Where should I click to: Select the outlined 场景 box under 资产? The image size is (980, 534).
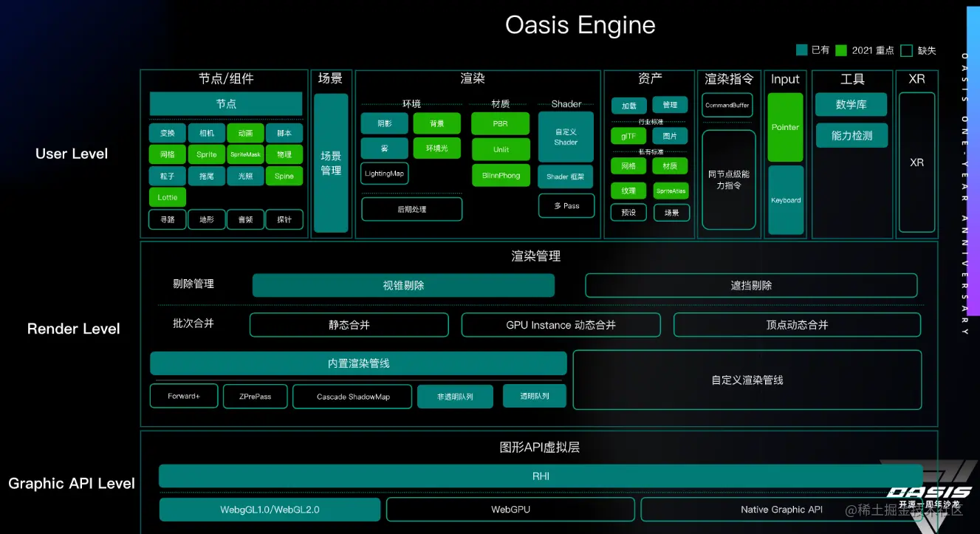[x=671, y=212]
